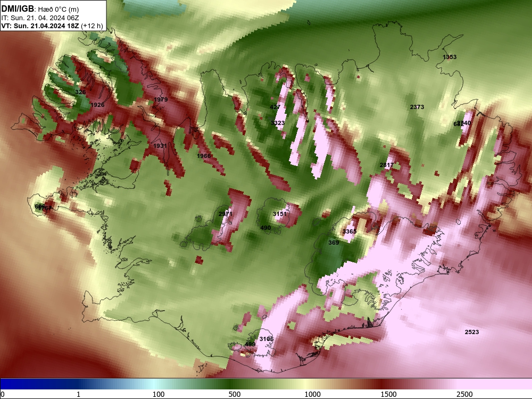
Task: Click the map value 2971
Action: 226,214
